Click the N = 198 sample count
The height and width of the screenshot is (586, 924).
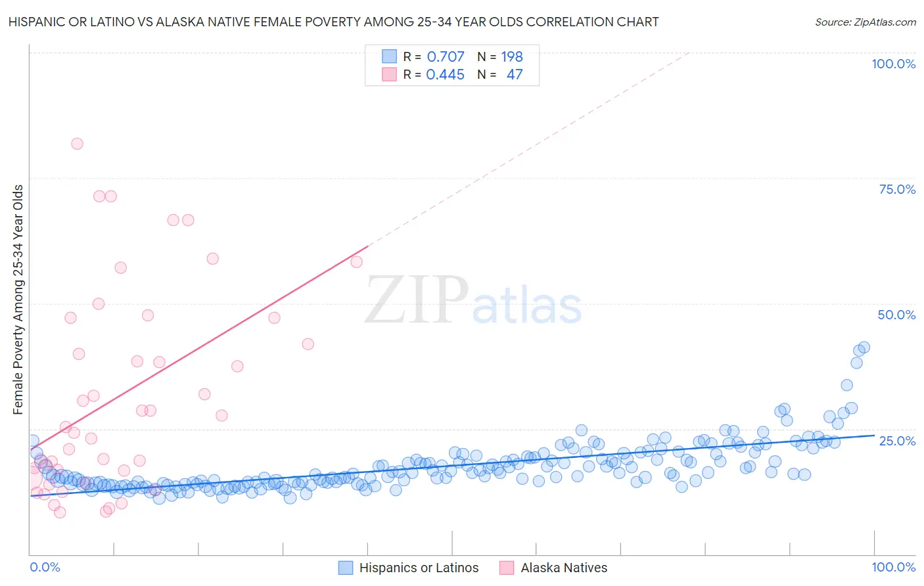(500, 56)
